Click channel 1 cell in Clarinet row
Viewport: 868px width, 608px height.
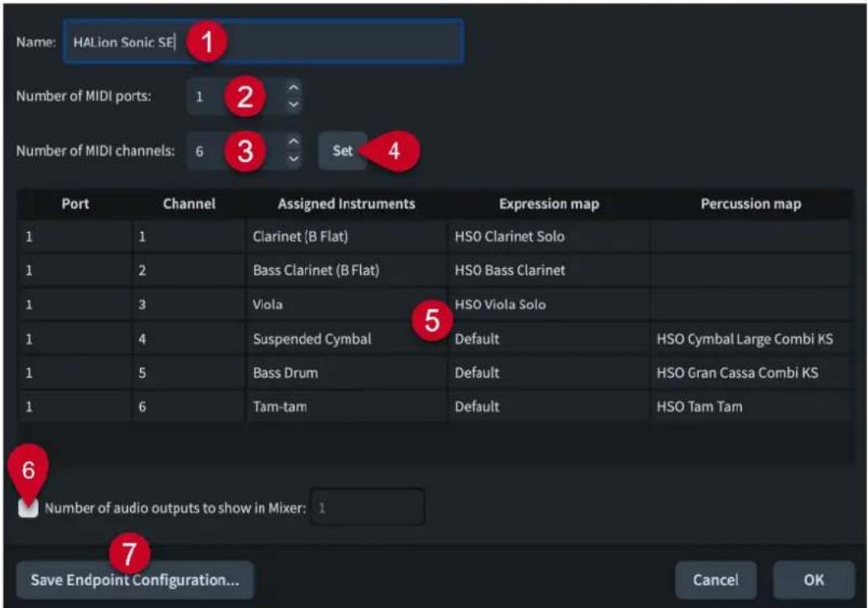tap(188, 236)
